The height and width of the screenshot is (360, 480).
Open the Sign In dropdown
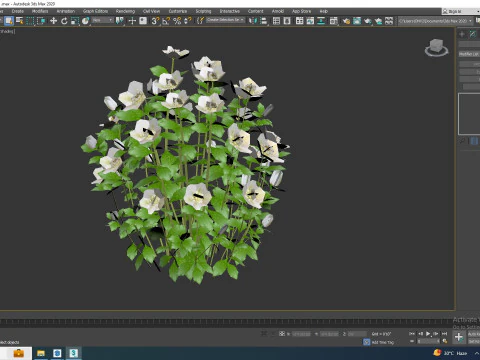(x=461, y=11)
